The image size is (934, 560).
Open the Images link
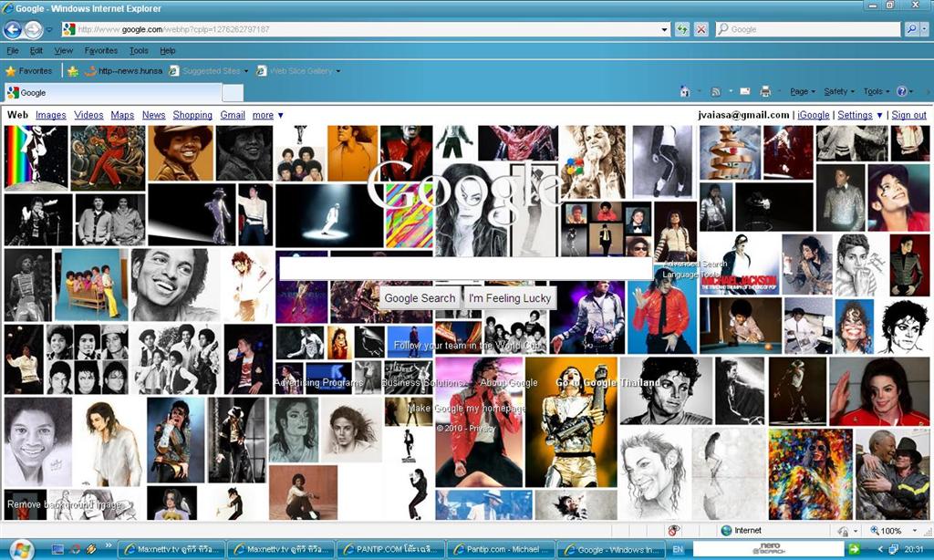51,115
